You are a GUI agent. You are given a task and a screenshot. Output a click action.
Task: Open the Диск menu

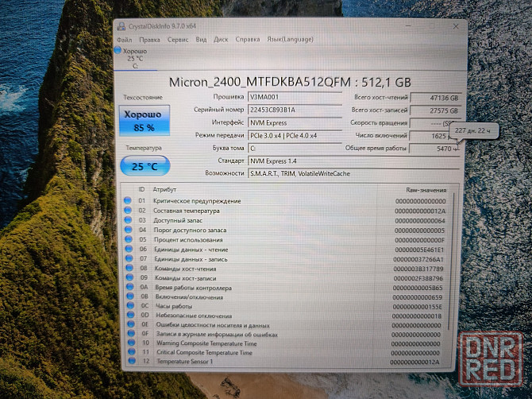221,39
